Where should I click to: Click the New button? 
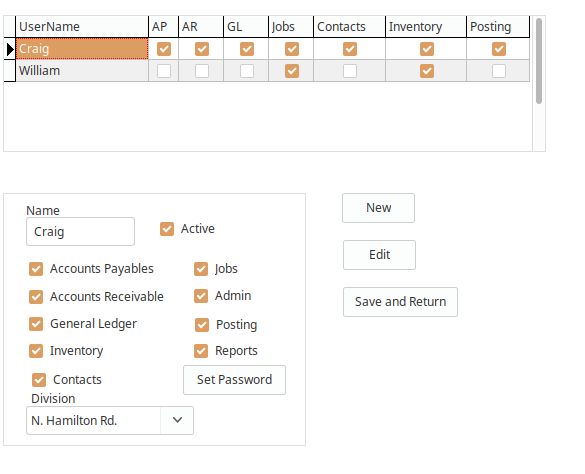pos(378,208)
